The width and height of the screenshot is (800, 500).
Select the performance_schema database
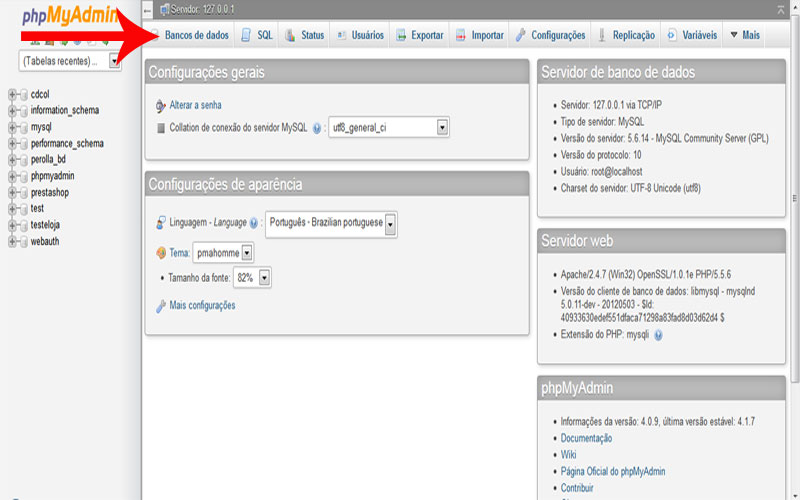pos(67,143)
